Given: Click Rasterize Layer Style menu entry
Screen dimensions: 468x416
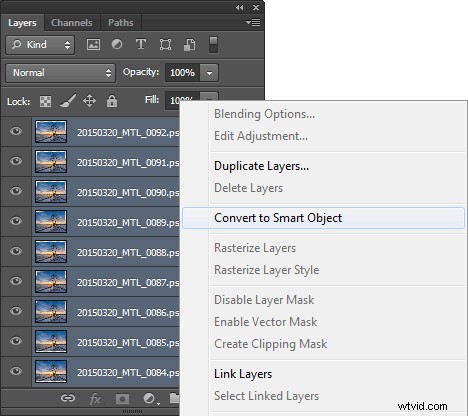Looking at the screenshot, I should (267, 270).
